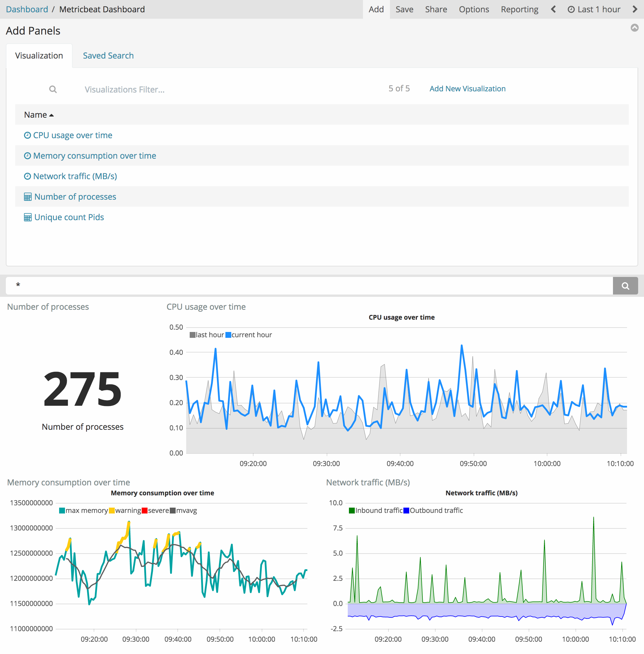Image resolution: width=644 pixels, height=654 pixels.
Task: Click the clock icon beside CPU usage over time
Action: click(28, 135)
